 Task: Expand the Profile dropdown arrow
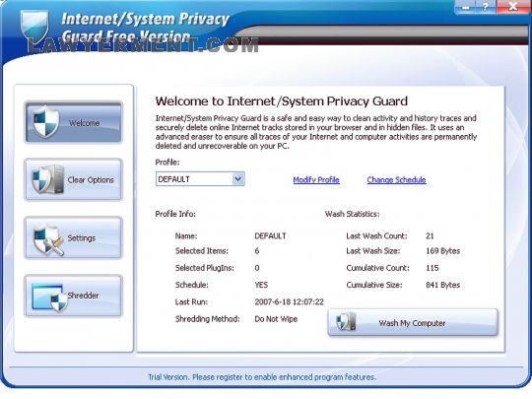click(x=238, y=178)
